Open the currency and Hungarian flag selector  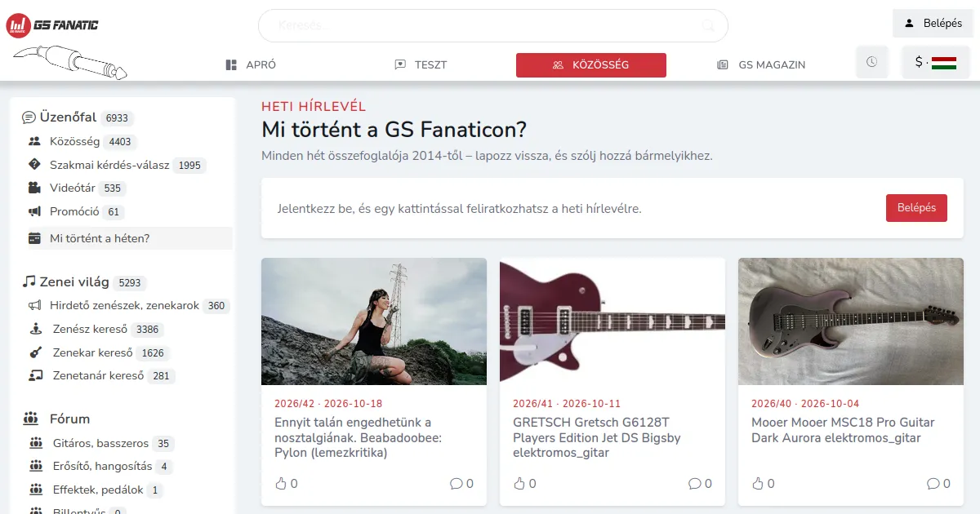pos(936,62)
